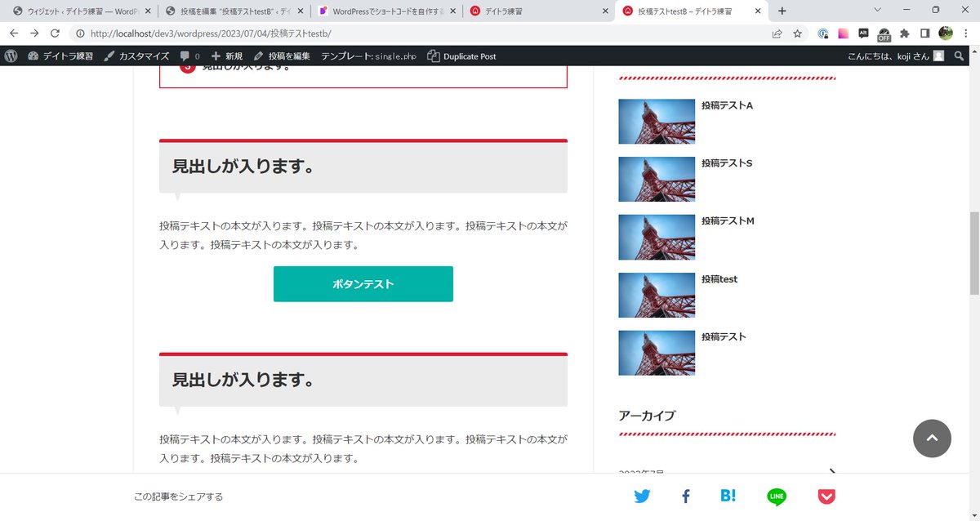Image resolution: width=980 pixels, height=521 pixels.
Task: Open the 1Password extension icon
Action: pyautogui.click(x=823, y=33)
